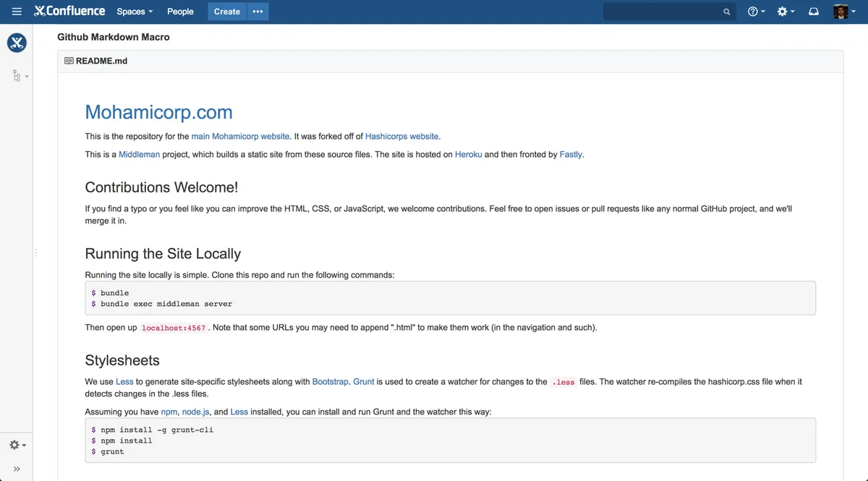Open the notifications inbox icon

coord(814,12)
